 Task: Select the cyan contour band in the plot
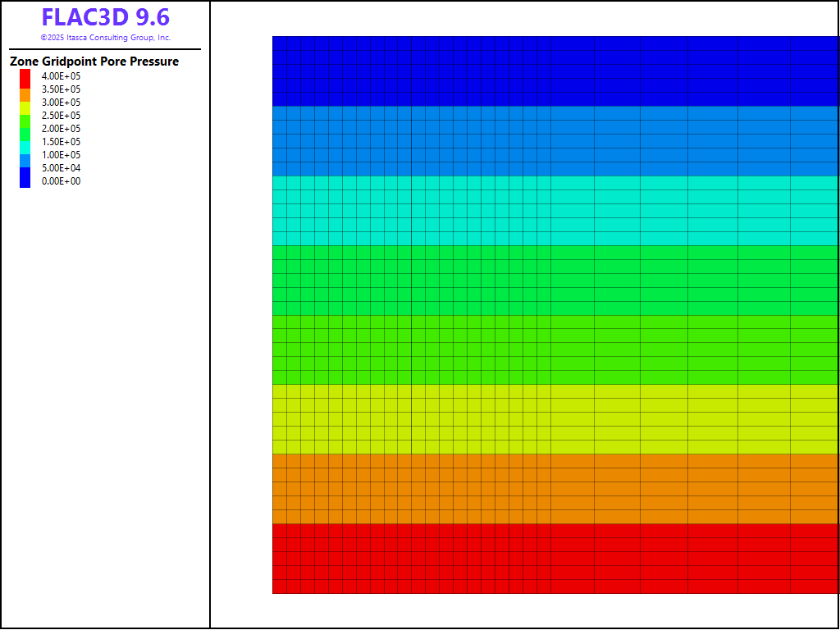(555, 210)
